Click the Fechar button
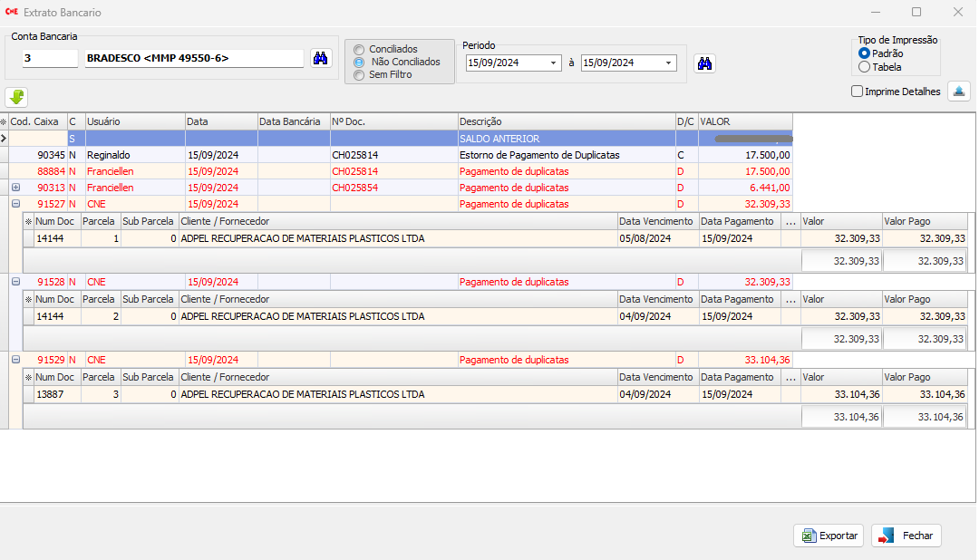The width and height of the screenshot is (979, 560). tap(906, 536)
